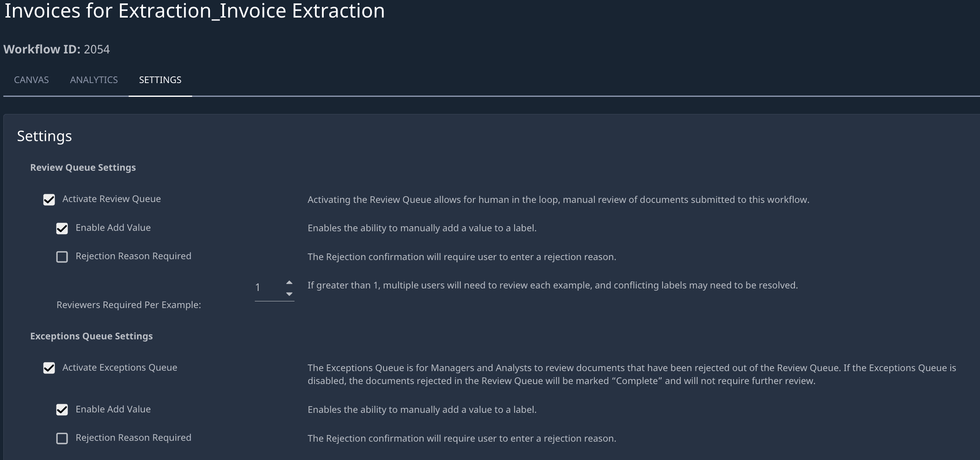Click the Reviewers Required Per Example label
This screenshot has height=460, width=980.
tap(129, 305)
